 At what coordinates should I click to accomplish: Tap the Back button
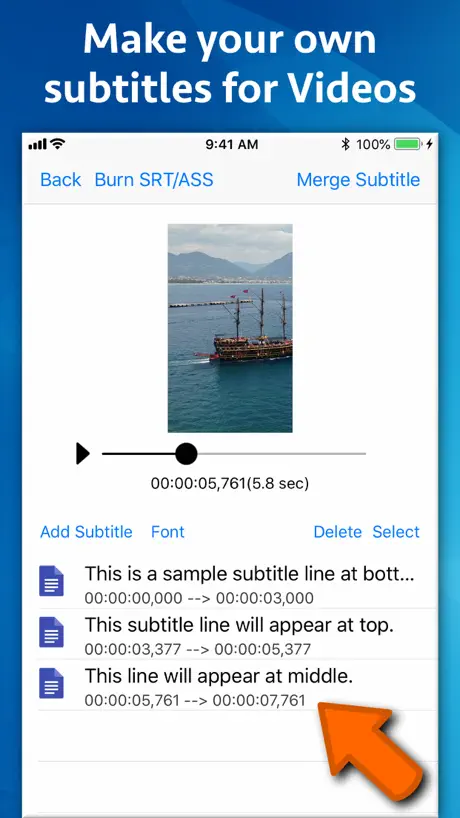click(x=60, y=179)
